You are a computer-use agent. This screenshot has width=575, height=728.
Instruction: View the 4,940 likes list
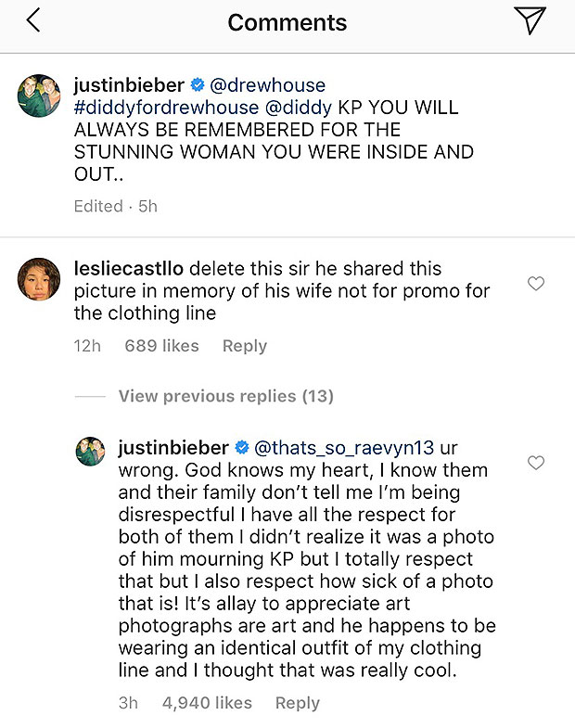coord(207,703)
